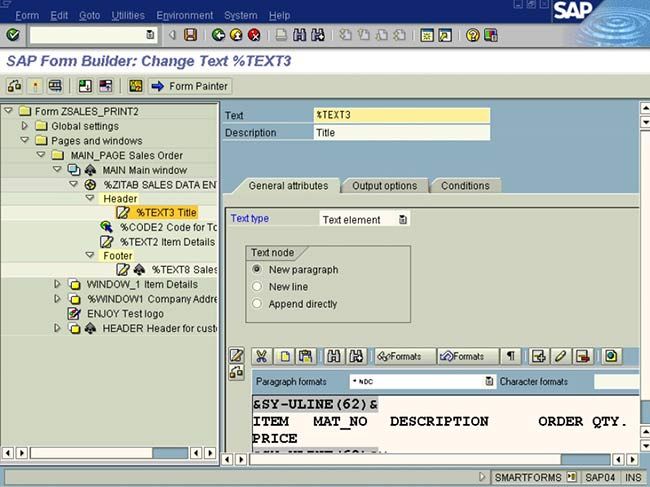Open the Goto menu
650x487 pixels.
[90, 15]
